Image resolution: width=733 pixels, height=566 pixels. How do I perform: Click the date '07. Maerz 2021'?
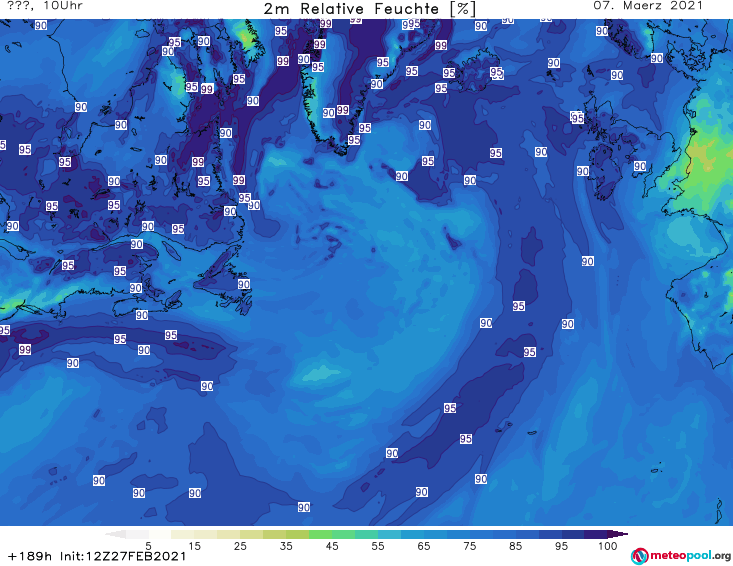(x=648, y=6)
